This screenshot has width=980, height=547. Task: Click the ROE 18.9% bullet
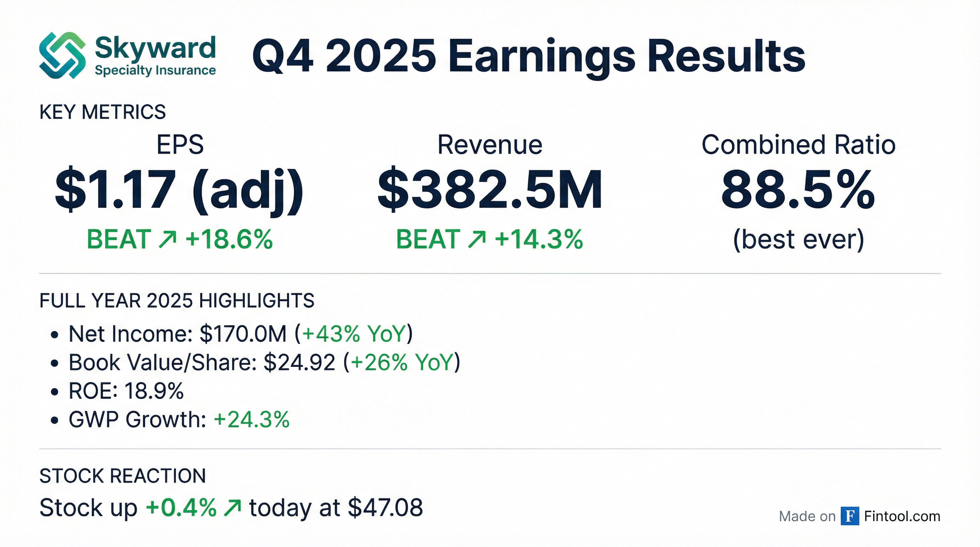pyautogui.click(x=126, y=391)
